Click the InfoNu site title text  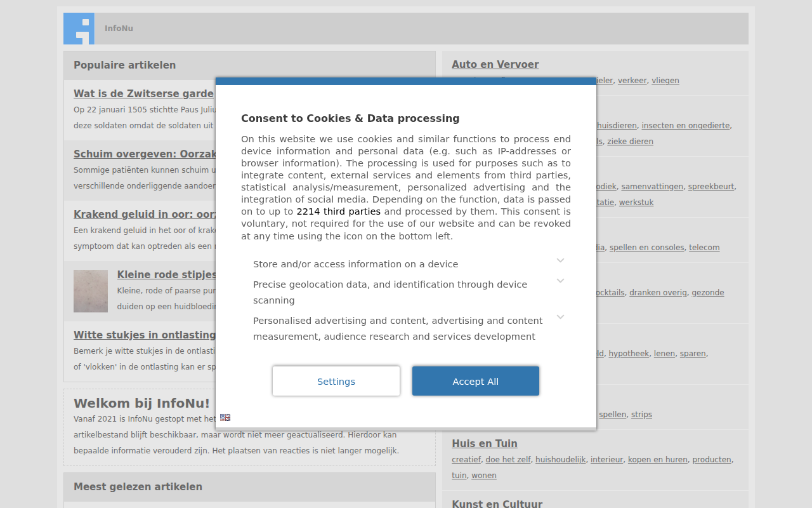[x=119, y=29]
